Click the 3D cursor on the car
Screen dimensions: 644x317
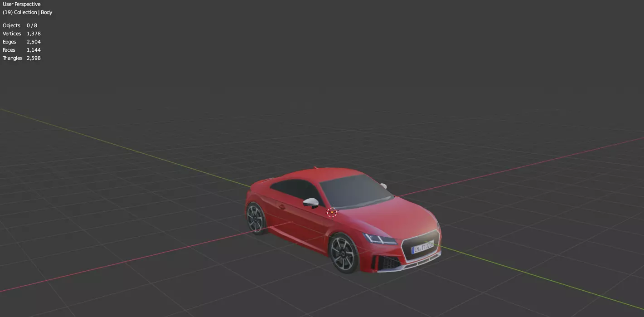pyautogui.click(x=332, y=212)
